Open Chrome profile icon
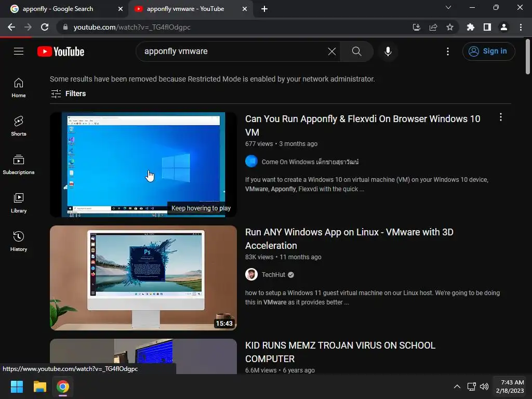The height and width of the screenshot is (399, 532). tap(503, 27)
